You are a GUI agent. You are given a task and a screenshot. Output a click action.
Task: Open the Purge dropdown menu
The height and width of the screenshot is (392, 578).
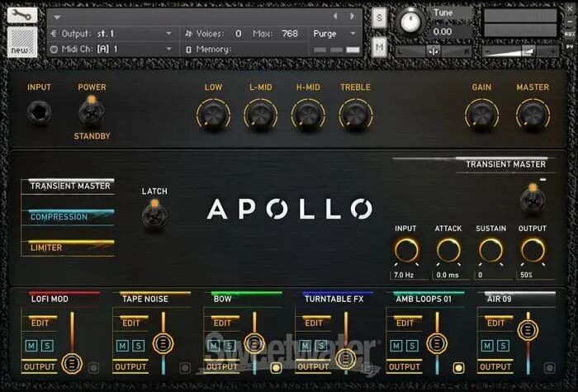[x=335, y=34]
